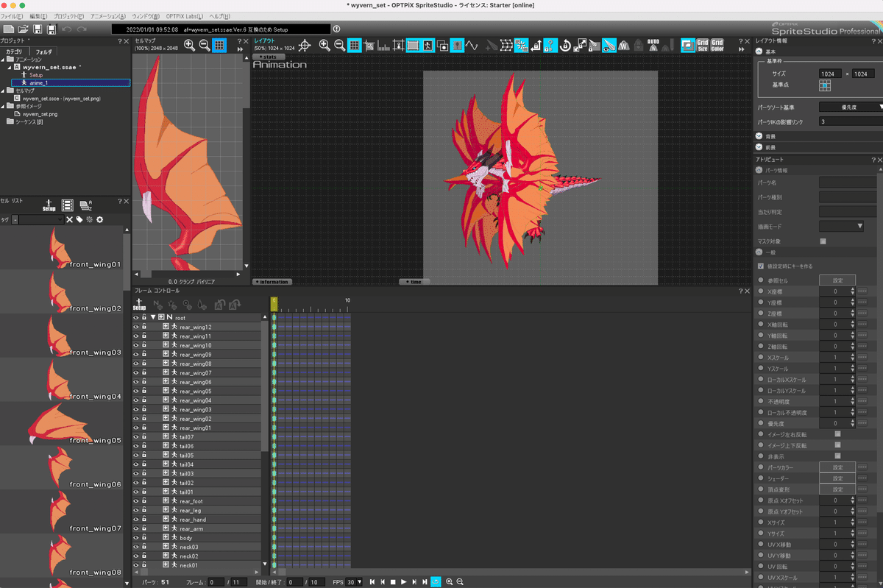Viewport: 883px width, 588px height.
Task: Open the ファイル(F) menu
Action: (12, 15)
